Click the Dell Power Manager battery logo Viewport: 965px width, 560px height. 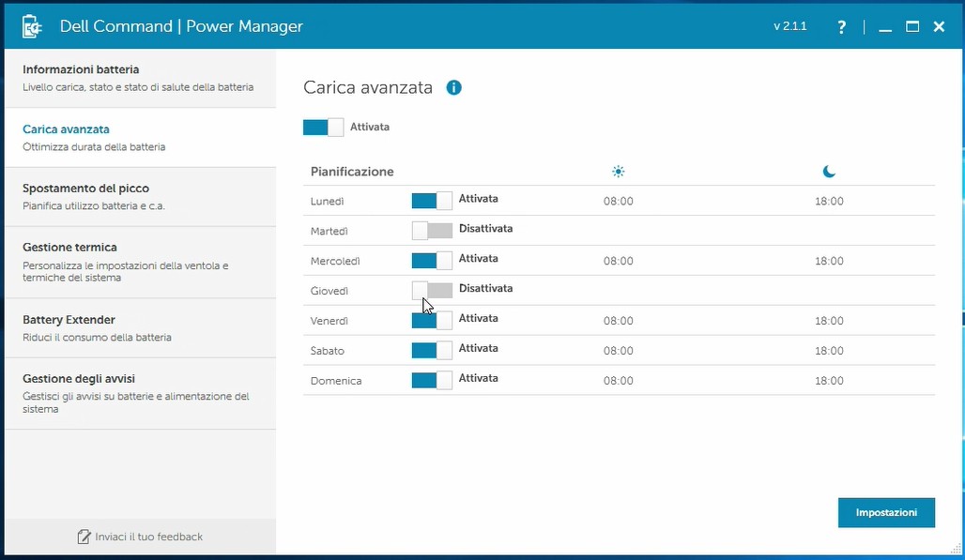coord(33,26)
